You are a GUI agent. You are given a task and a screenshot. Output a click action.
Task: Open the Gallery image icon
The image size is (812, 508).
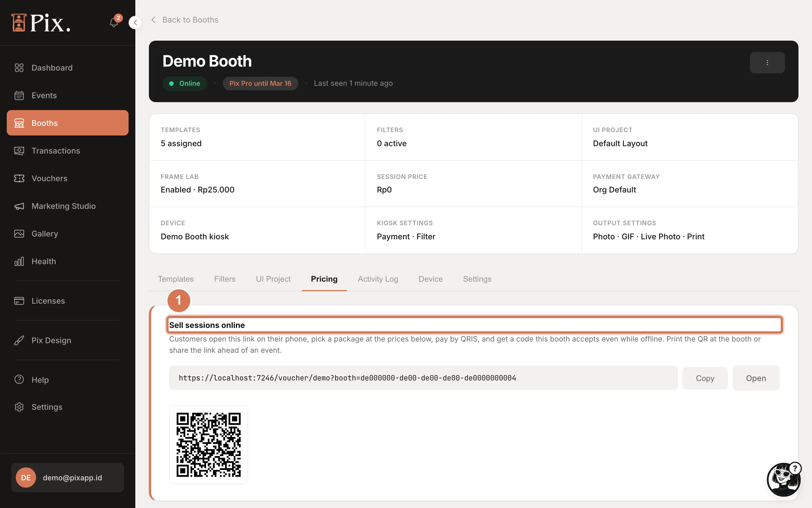(x=19, y=233)
